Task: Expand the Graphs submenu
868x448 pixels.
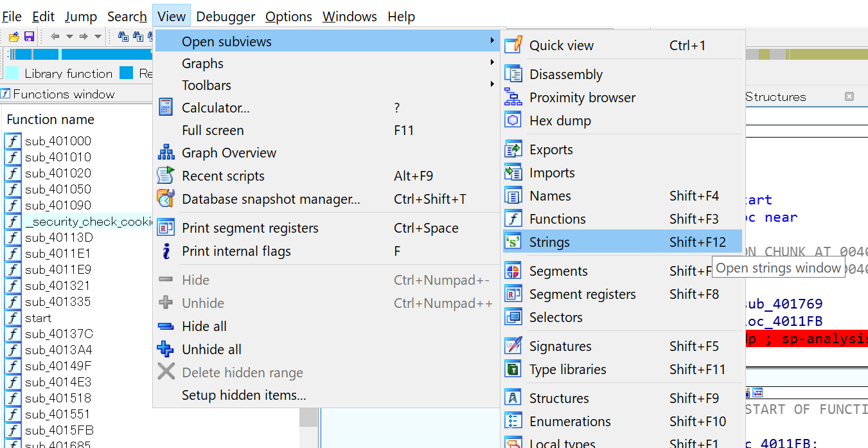Action: click(202, 64)
